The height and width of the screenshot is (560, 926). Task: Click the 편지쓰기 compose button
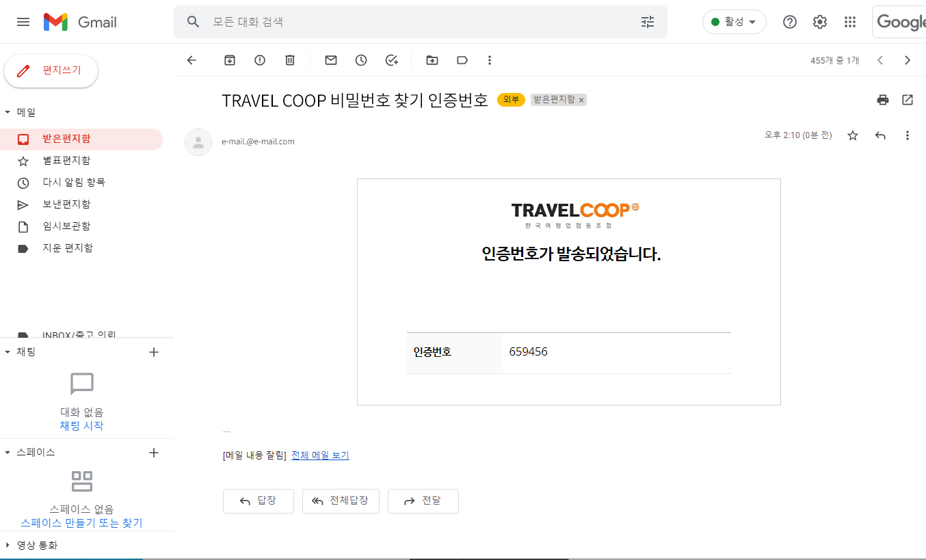click(x=51, y=70)
